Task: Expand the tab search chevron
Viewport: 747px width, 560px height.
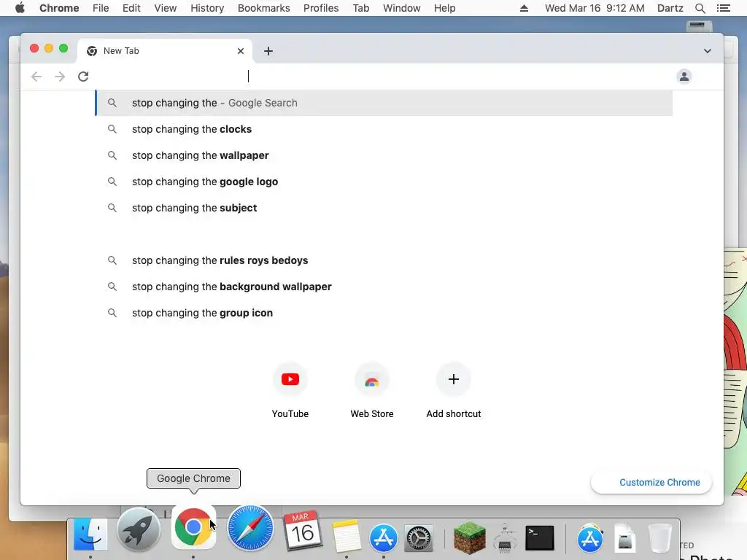Action: click(x=708, y=51)
